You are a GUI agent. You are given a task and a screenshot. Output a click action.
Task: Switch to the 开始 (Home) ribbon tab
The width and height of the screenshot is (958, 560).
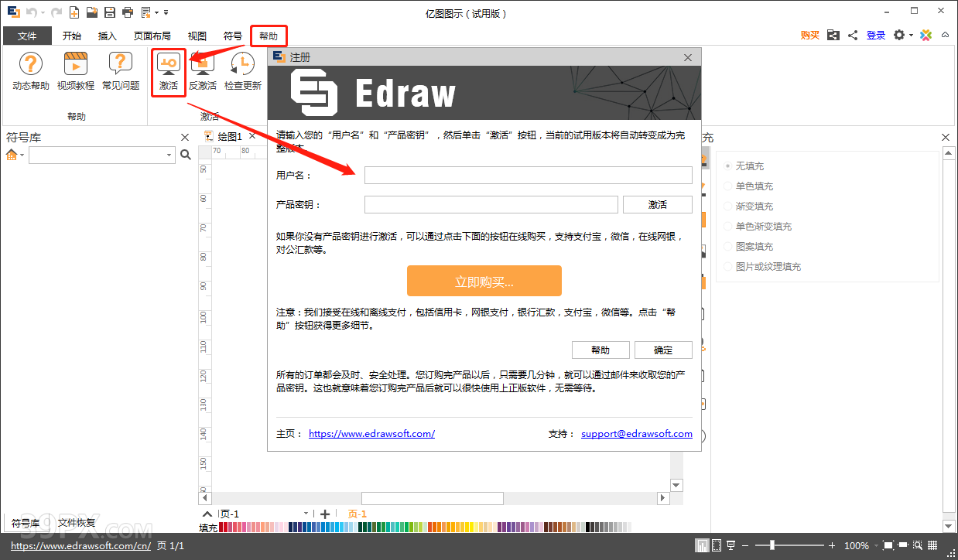point(72,36)
